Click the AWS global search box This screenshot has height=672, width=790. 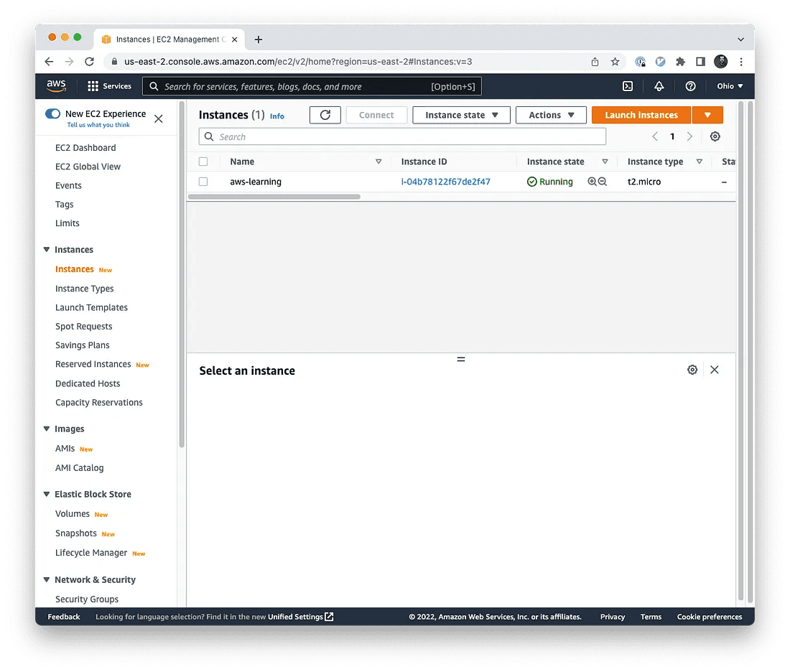[312, 86]
